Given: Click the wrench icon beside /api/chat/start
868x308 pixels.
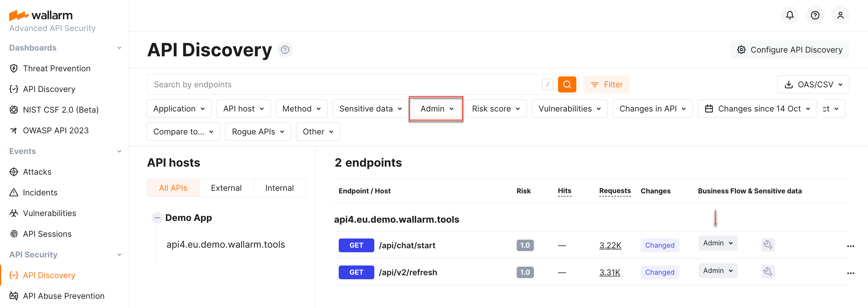Looking at the screenshot, I should [x=768, y=245].
